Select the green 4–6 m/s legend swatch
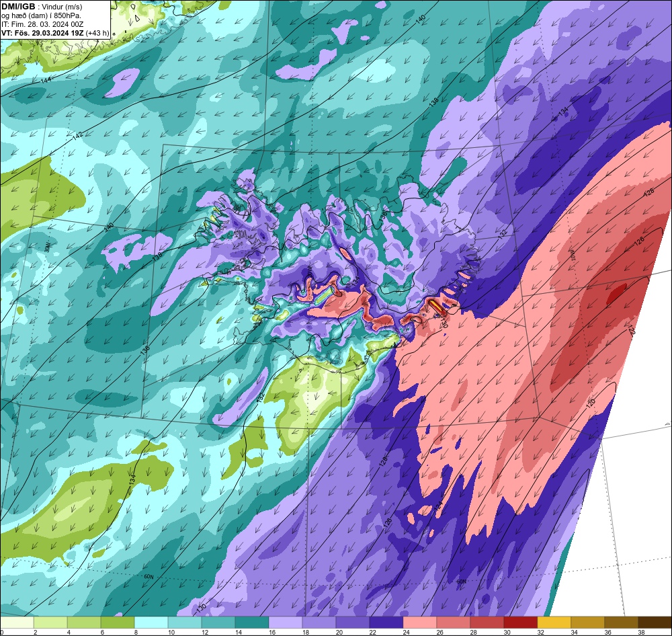The width and height of the screenshot is (672, 636). [84, 622]
